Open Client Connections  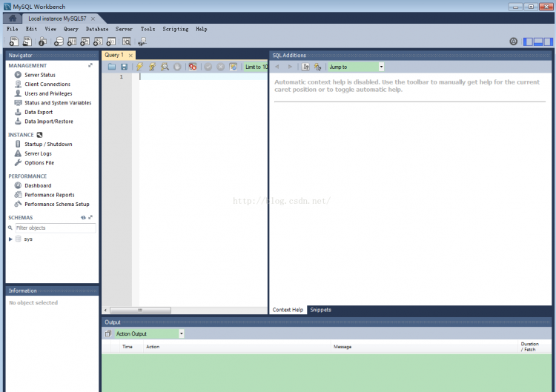click(47, 84)
